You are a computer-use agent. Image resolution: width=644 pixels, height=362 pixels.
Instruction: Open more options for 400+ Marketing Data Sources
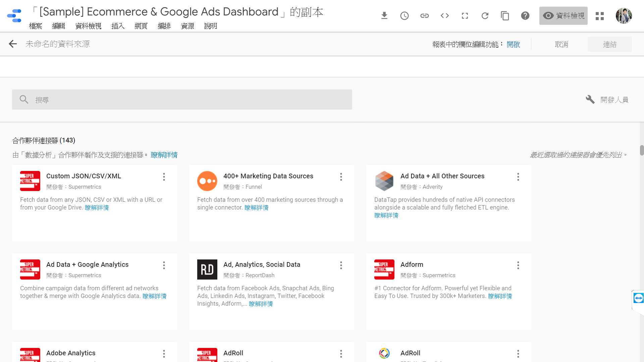coord(341,177)
